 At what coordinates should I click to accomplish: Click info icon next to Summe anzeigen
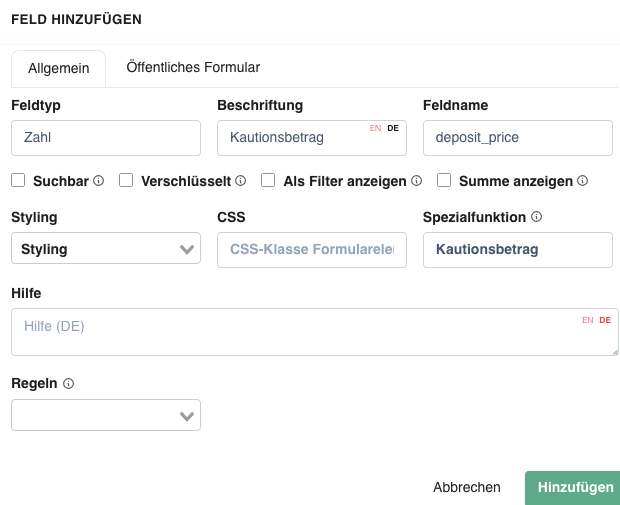(582, 181)
